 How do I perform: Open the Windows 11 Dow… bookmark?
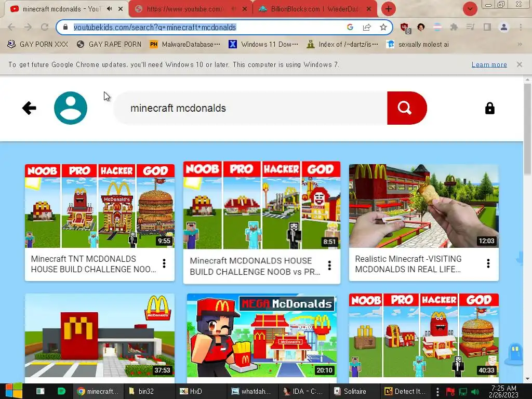[263, 44]
